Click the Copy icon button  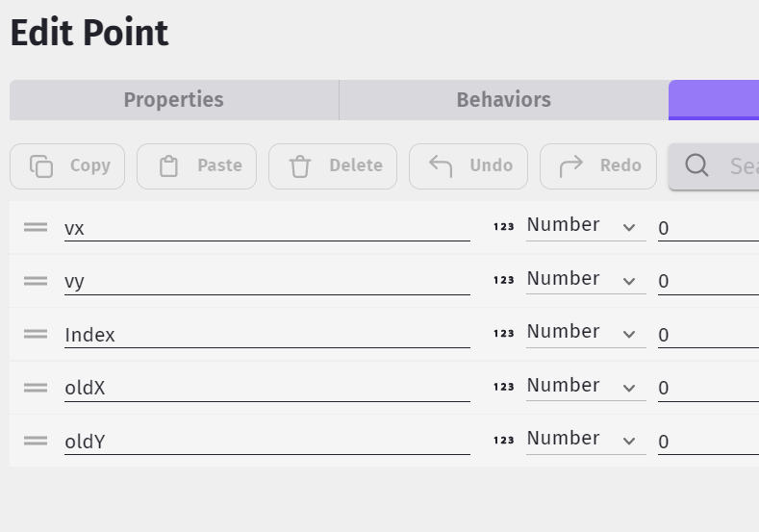pyautogui.click(x=41, y=166)
